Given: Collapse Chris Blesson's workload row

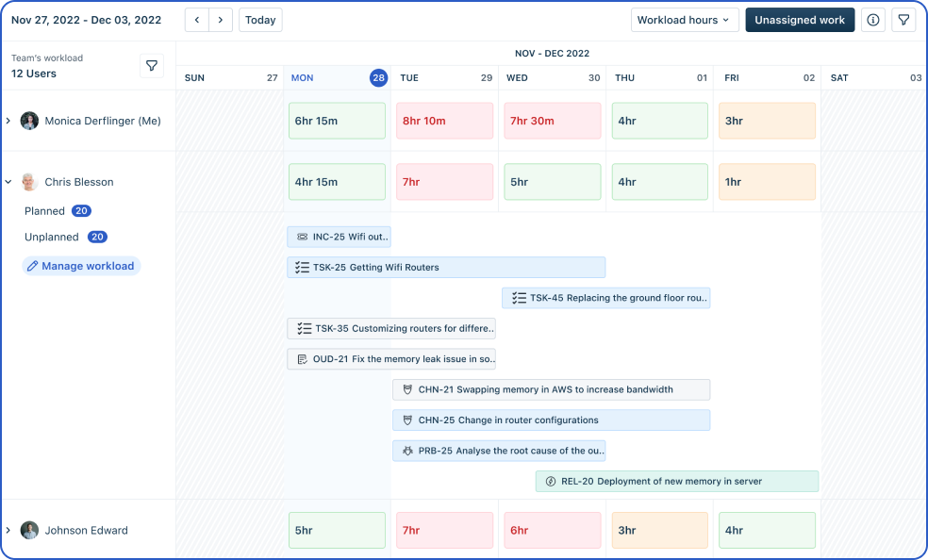Looking at the screenshot, I should (8, 182).
